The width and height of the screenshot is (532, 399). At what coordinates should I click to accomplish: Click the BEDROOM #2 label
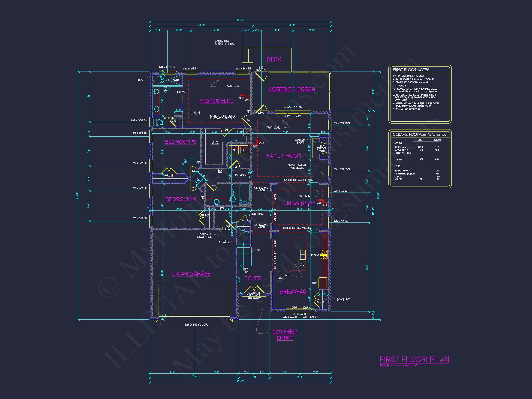[181, 199]
